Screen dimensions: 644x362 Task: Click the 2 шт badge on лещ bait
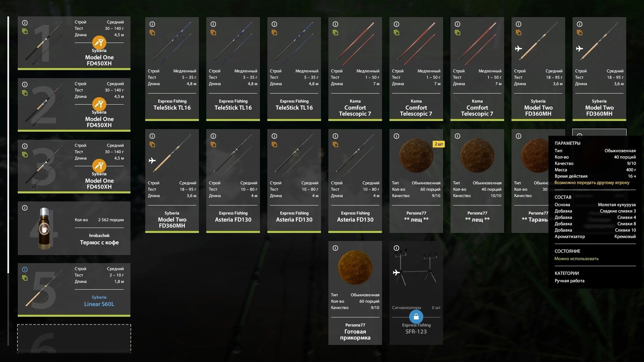[x=439, y=144]
